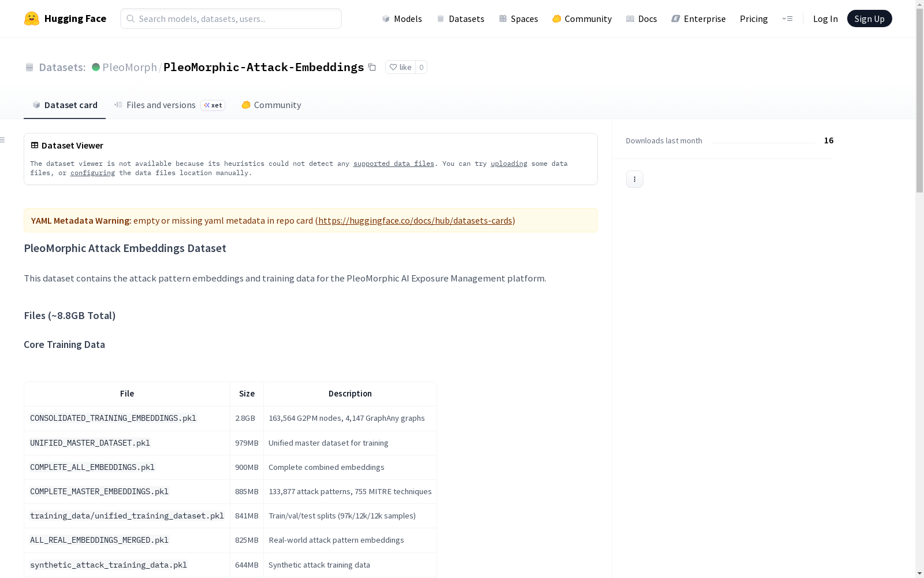
Task: Click the COMPLETE_ALL_EMBEDDINGS.pkl file name
Action: pyautogui.click(x=92, y=467)
